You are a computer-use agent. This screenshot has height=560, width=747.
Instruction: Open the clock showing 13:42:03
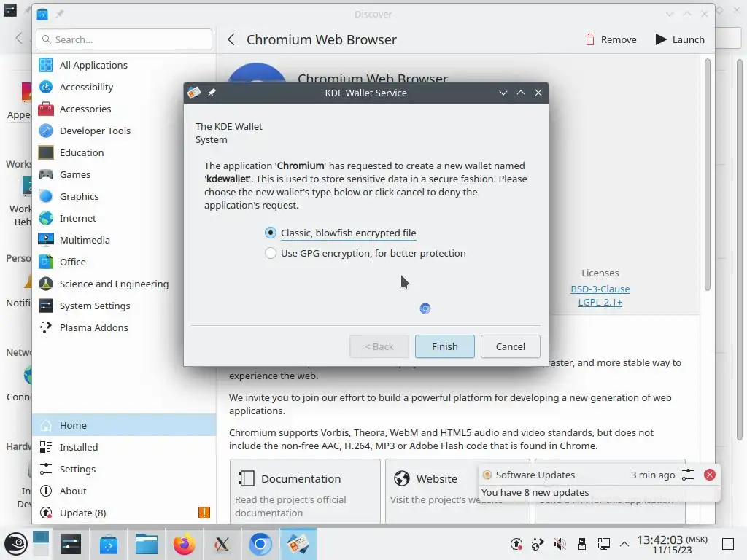point(672,544)
